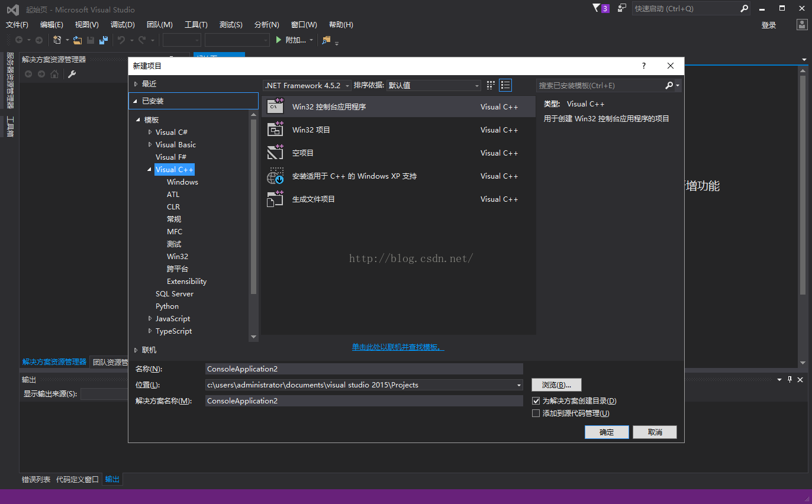Click the undo toolbar icon
Screen dimensions: 812x504
coord(121,40)
